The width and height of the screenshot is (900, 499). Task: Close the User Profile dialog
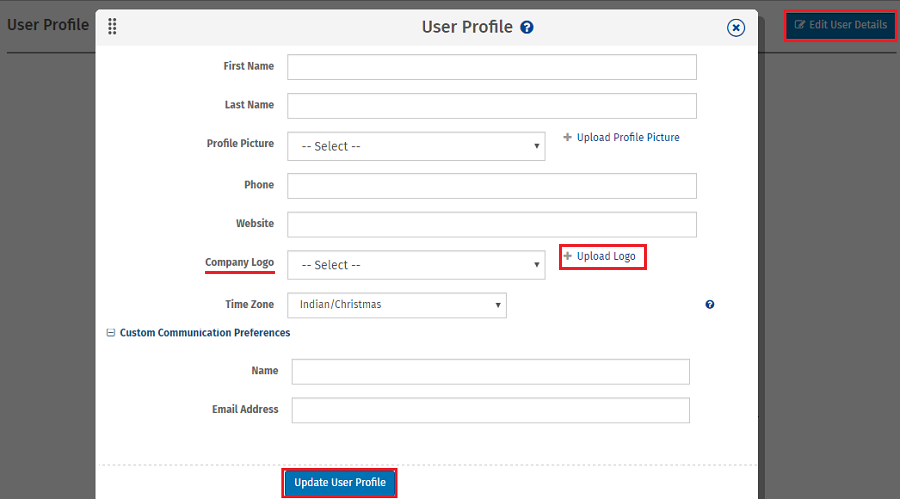(736, 28)
